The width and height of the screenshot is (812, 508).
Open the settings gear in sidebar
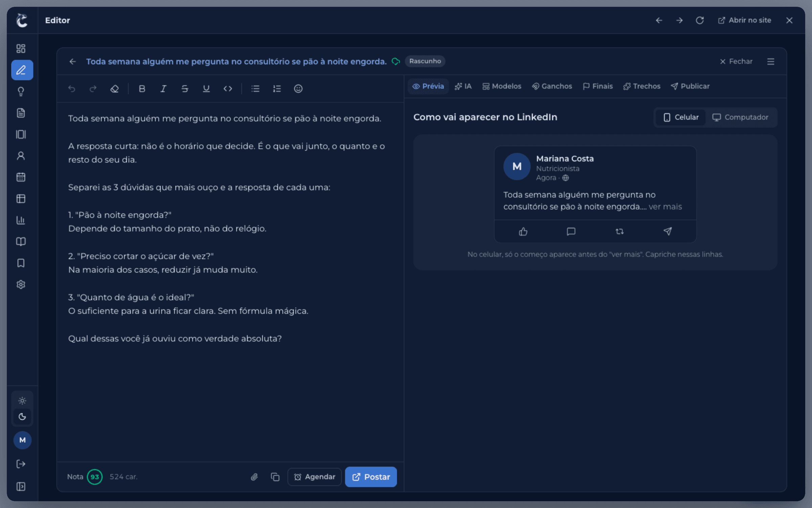pos(21,284)
